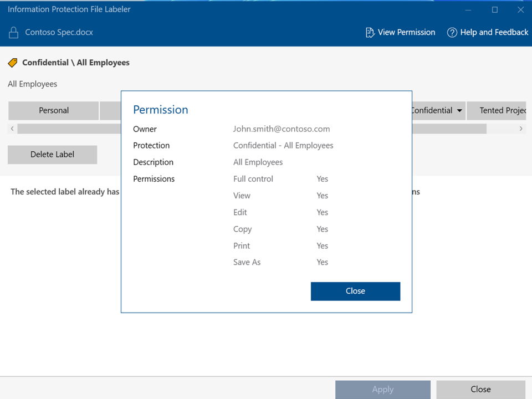This screenshot has height=399, width=532.
Task: Select the Personal label button
Action: point(54,111)
